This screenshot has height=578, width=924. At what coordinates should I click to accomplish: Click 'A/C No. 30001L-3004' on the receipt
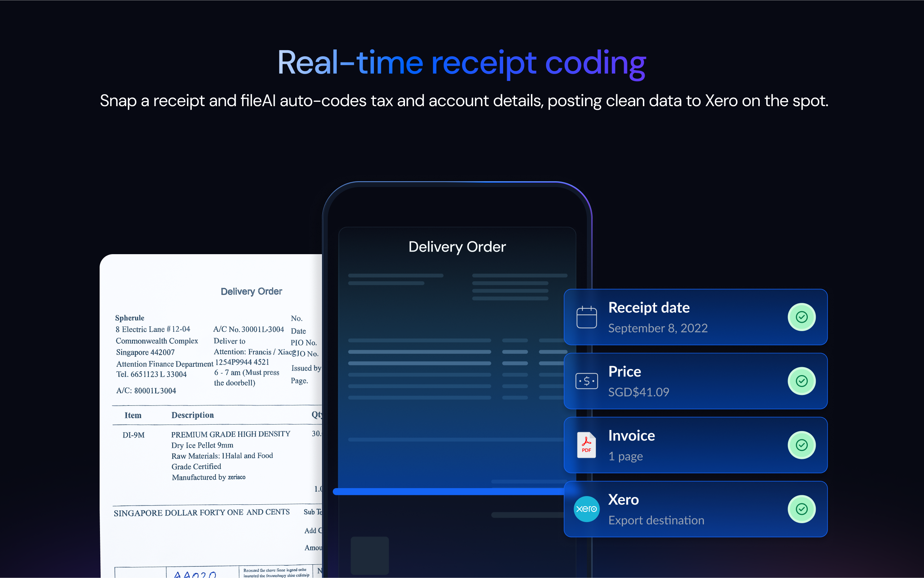point(248,329)
